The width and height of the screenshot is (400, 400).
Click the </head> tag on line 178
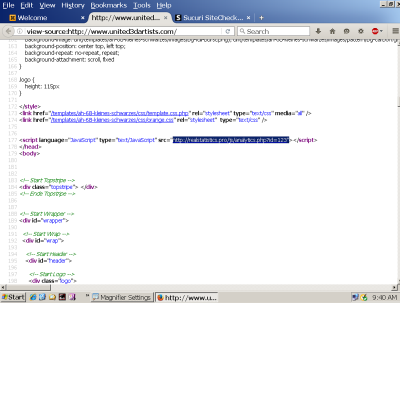(30, 147)
